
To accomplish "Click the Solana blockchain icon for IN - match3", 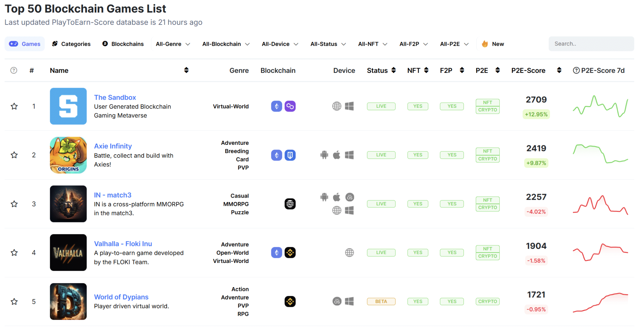I will (x=290, y=204).
